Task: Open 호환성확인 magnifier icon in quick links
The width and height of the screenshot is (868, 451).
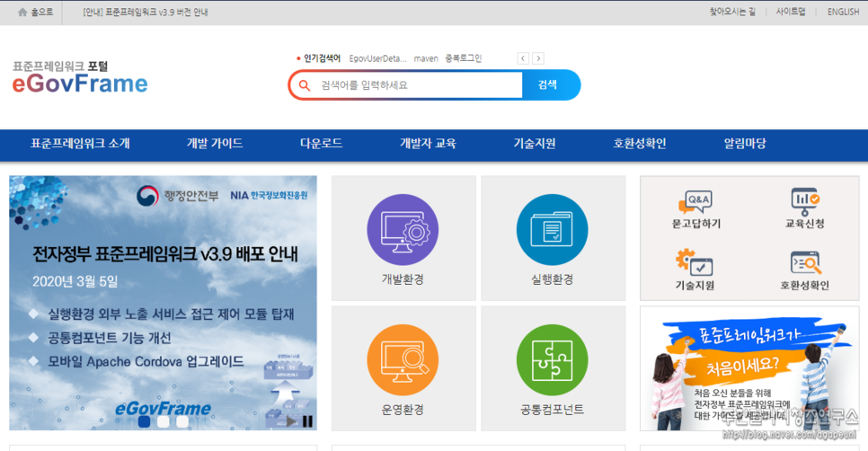Action: coord(805,263)
